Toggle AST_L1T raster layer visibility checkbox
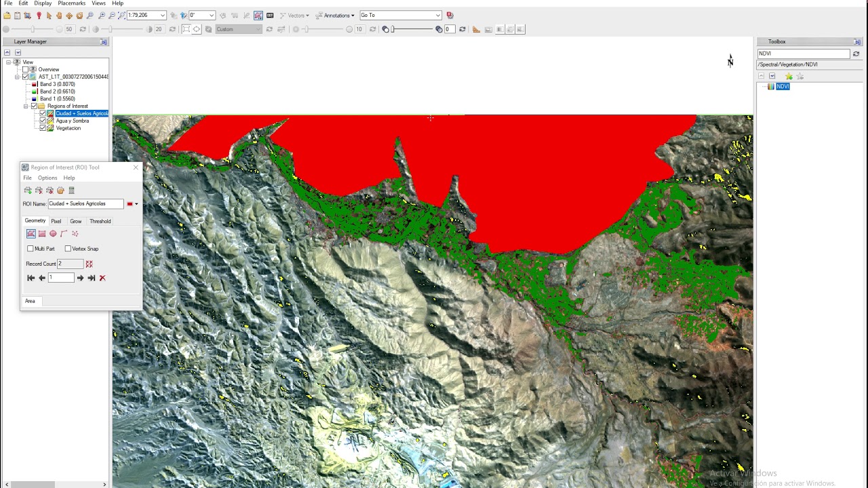868x488 pixels. point(26,77)
